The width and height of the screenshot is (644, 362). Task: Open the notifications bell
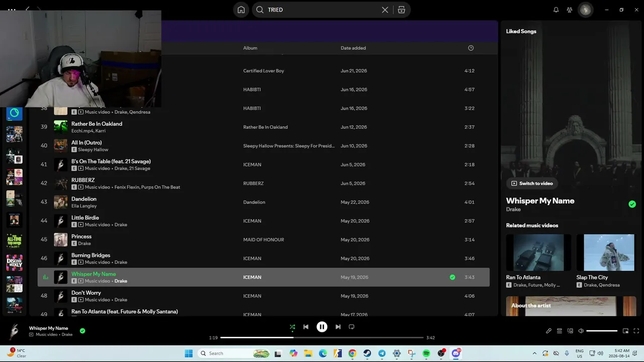pyautogui.click(x=556, y=10)
